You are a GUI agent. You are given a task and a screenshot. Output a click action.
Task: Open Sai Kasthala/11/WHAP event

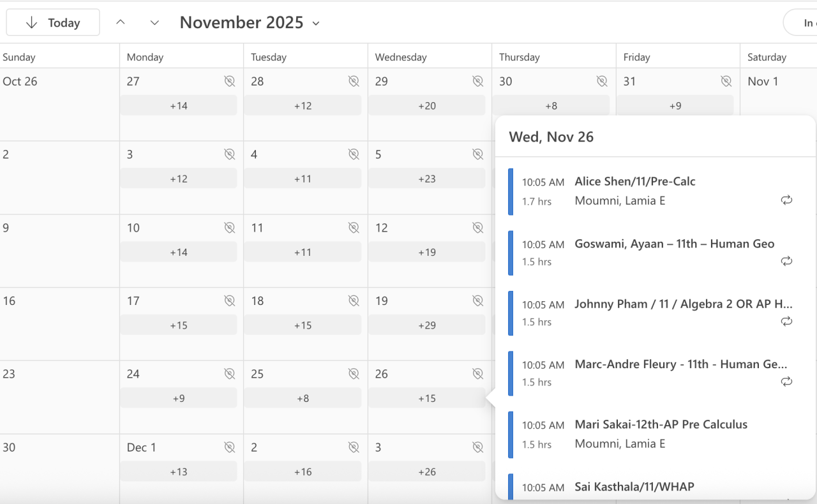[x=634, y=487]
